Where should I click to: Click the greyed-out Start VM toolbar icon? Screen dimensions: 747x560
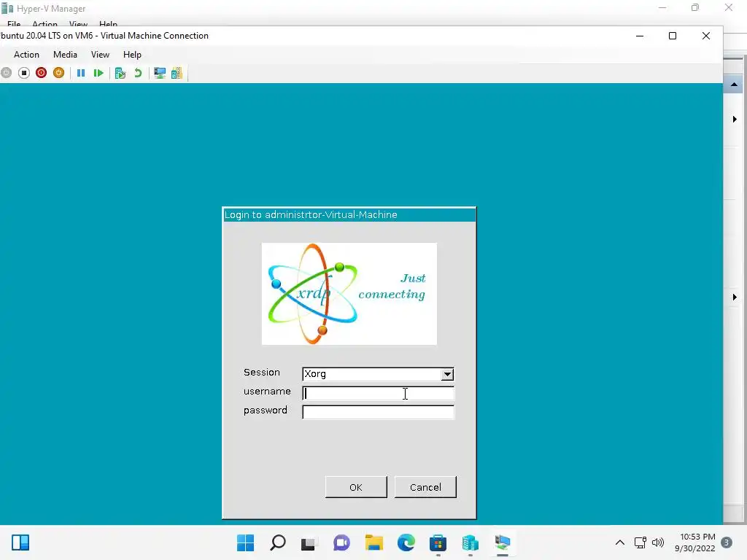(x=6, y=73)
